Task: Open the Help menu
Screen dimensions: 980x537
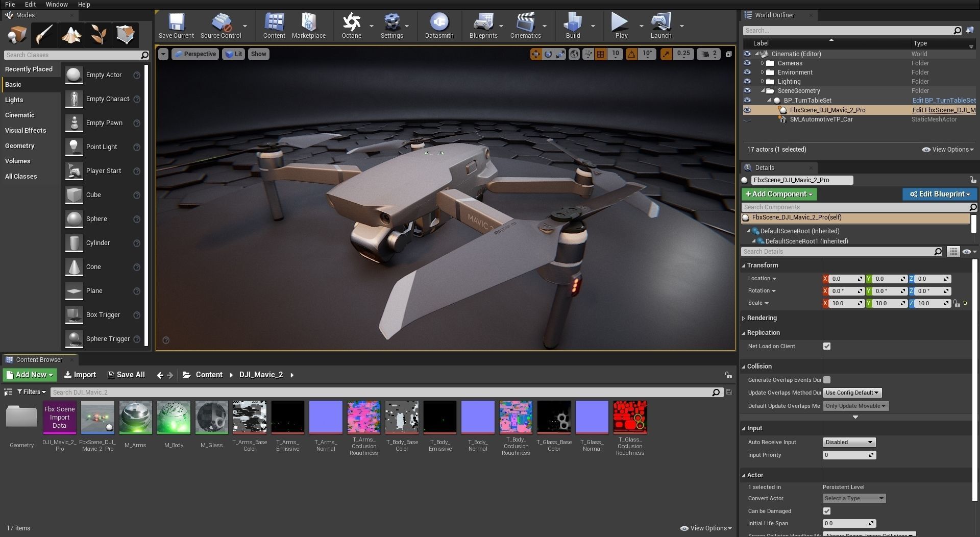Action: point(84,4)
